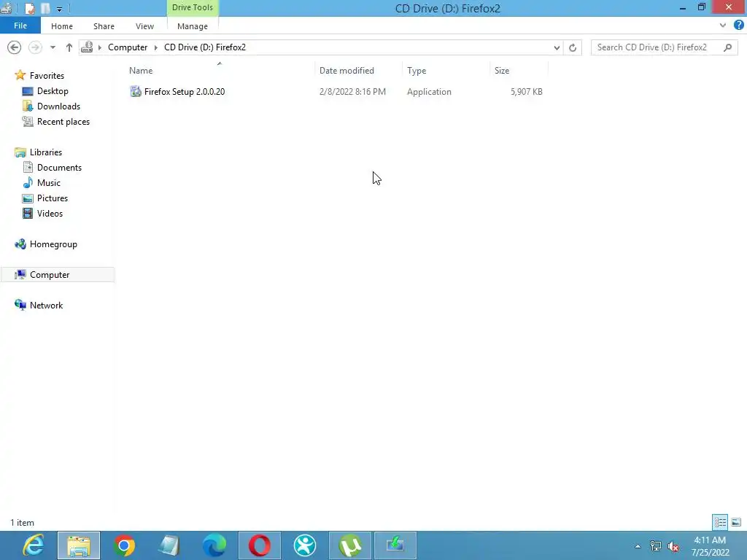The width and height of the screenshot is (747, 560).
Task: Open Downloads in Favorites
Action: click(58, 106)
